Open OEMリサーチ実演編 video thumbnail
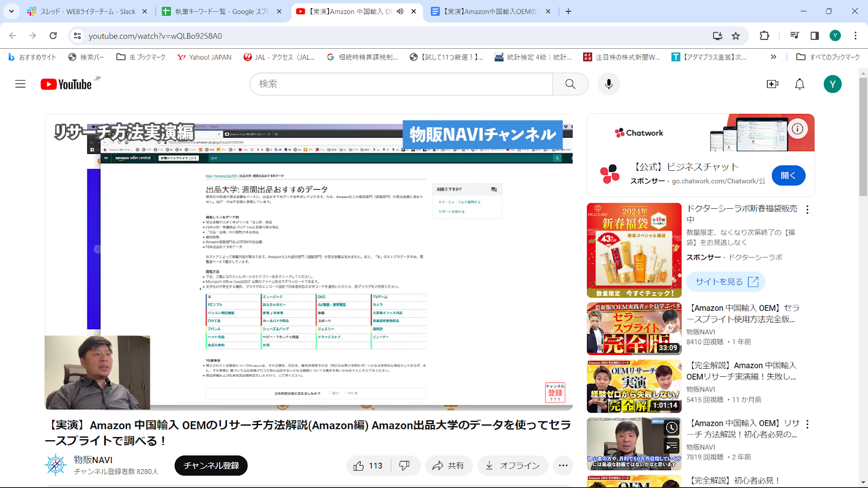This screenshot has height=488, width=868. tap(634, 387)
